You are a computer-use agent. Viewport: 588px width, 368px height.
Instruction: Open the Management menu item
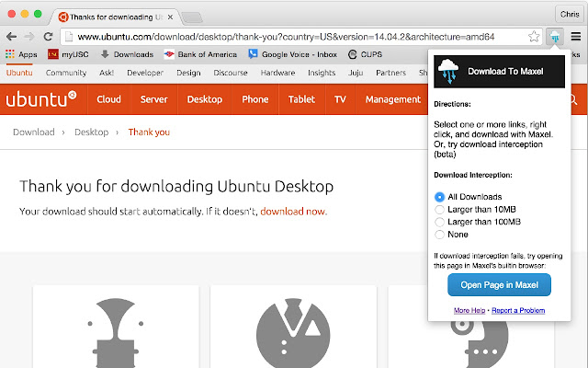[393, 99]
